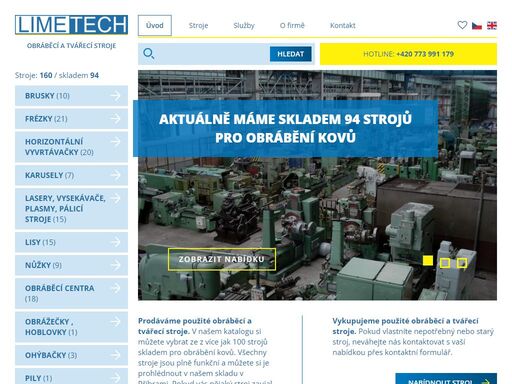Click the ZOBRAZIT NABÍDKU button
Viewport: 512px width, 384px height.
click(222, 259)
